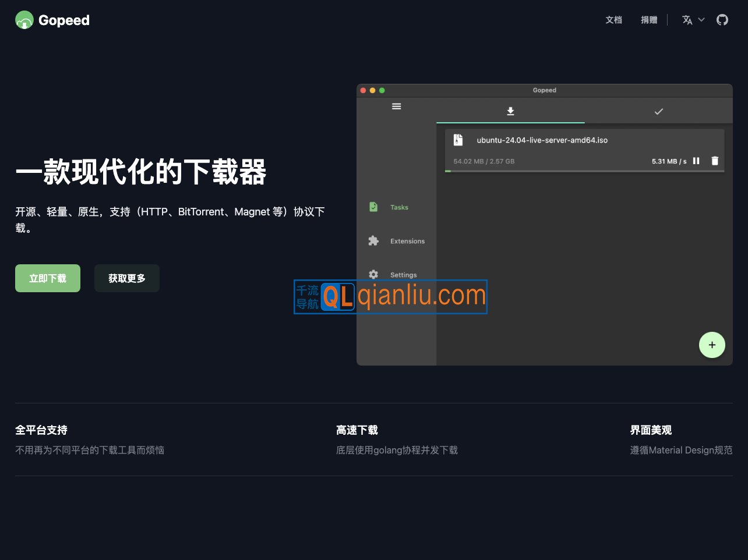Screen dimensions: 748x560
Task: Expand the language selection dropdown
Action: [x=693, y=19]
